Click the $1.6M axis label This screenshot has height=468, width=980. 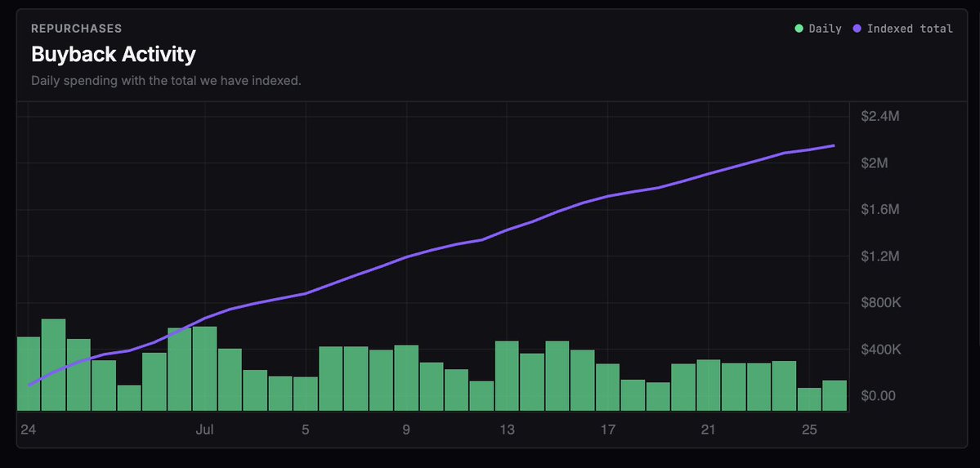pyautogui.click(x=879, y=210)
